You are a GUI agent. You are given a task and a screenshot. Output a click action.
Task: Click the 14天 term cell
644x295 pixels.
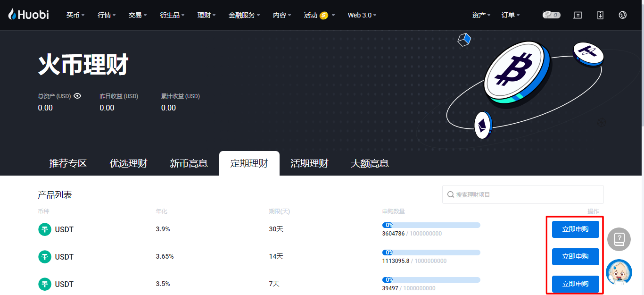[276, 256]
